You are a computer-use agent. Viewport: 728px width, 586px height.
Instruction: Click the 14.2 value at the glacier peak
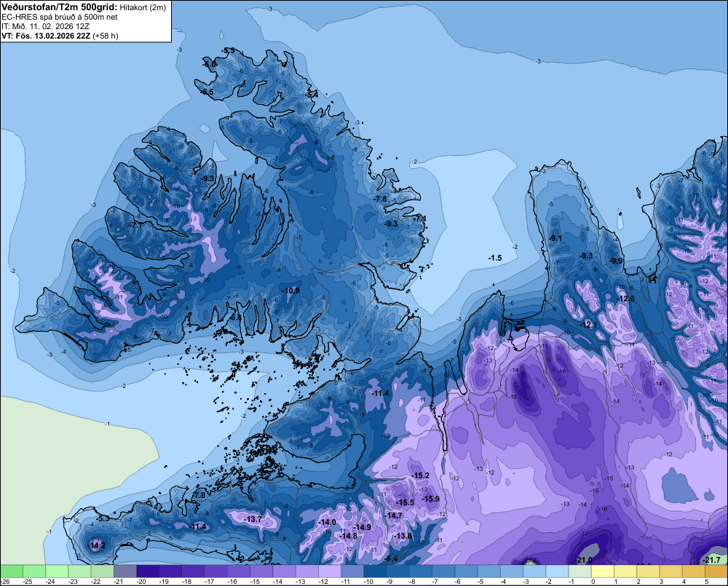tap(97, 545)
